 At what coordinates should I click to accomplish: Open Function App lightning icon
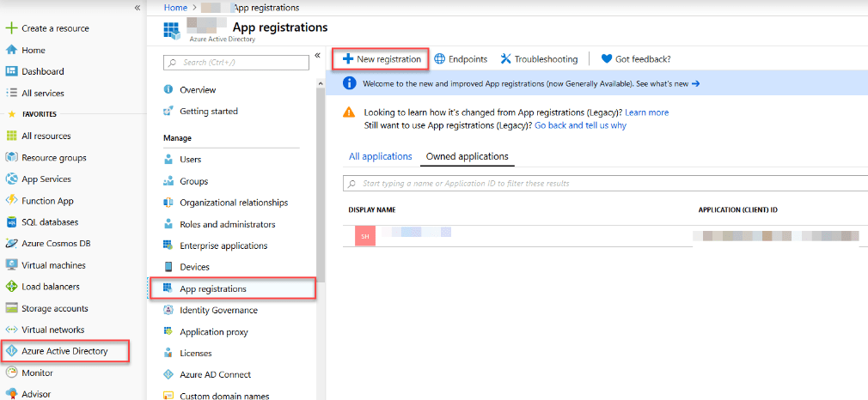[11, 201]
